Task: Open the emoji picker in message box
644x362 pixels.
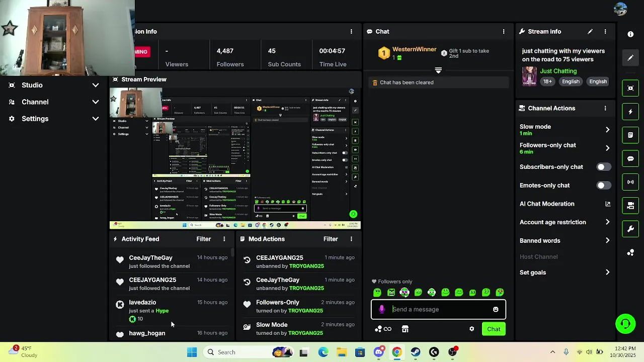Action: [496, 309]
